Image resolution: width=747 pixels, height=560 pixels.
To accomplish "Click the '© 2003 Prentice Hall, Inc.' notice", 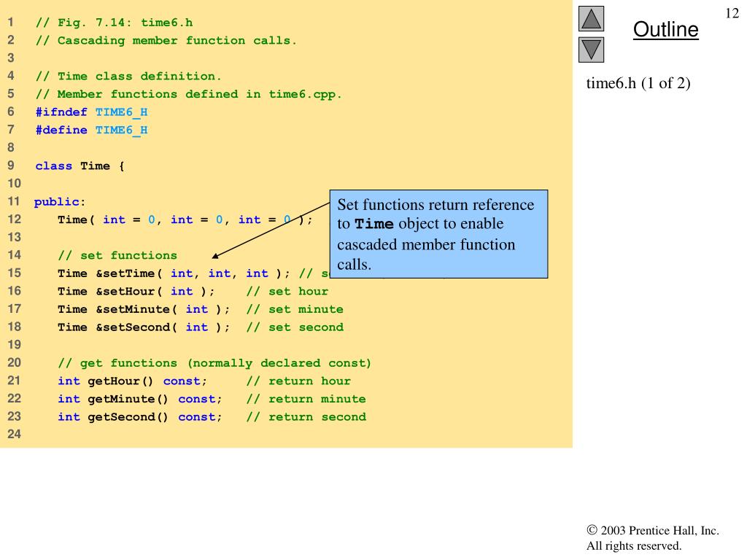I will [x=653, y=531].
